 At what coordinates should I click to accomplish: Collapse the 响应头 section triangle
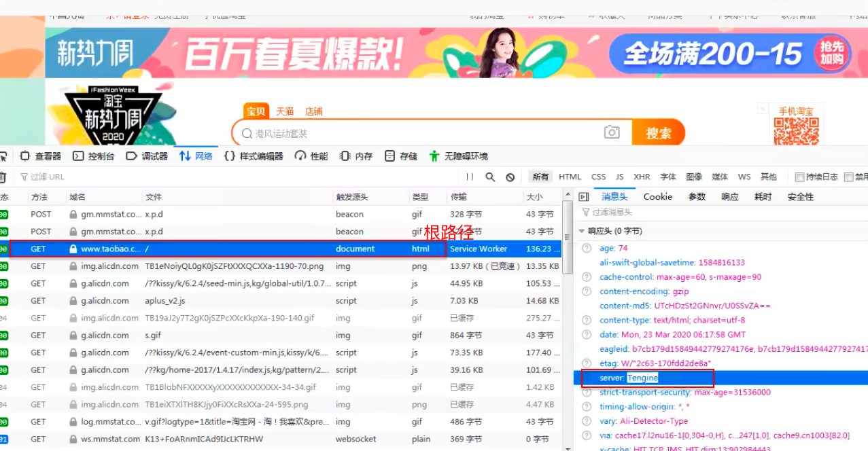[x=582, y=232]
